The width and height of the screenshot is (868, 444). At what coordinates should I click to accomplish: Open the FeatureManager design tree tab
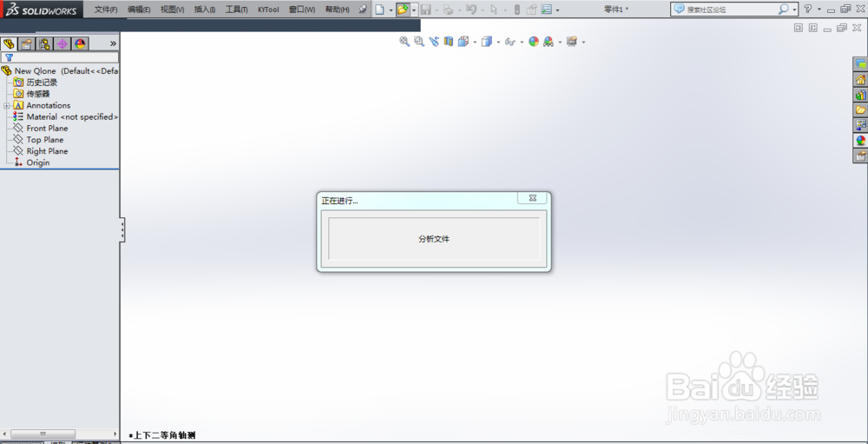click(9, 43)
